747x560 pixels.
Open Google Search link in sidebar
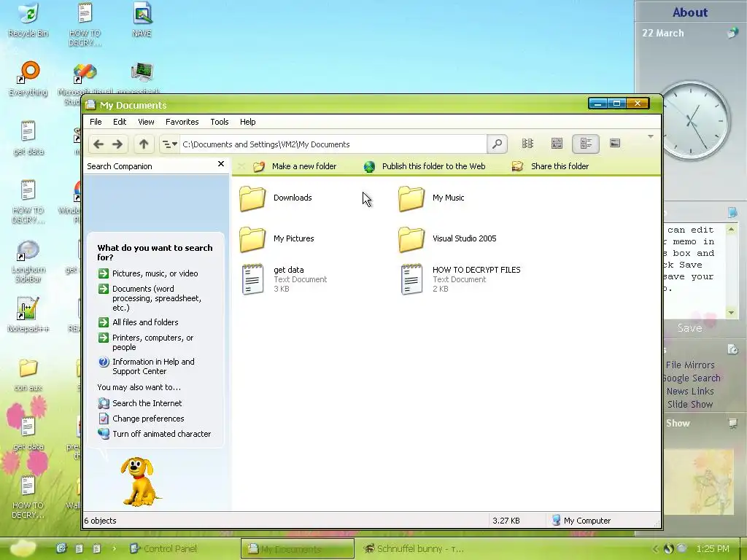(x=691, y=378)
